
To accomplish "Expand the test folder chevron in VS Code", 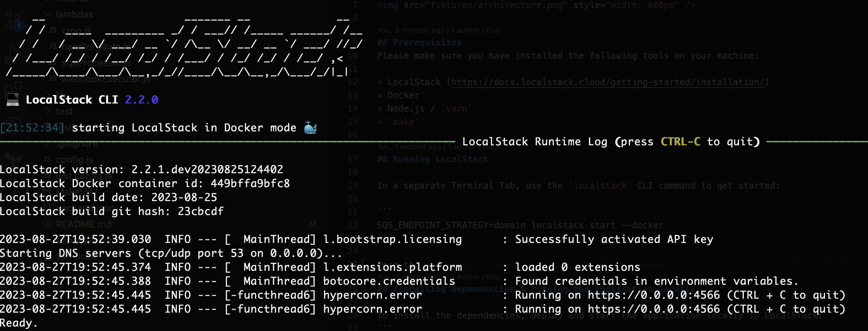I will (48, 111).
